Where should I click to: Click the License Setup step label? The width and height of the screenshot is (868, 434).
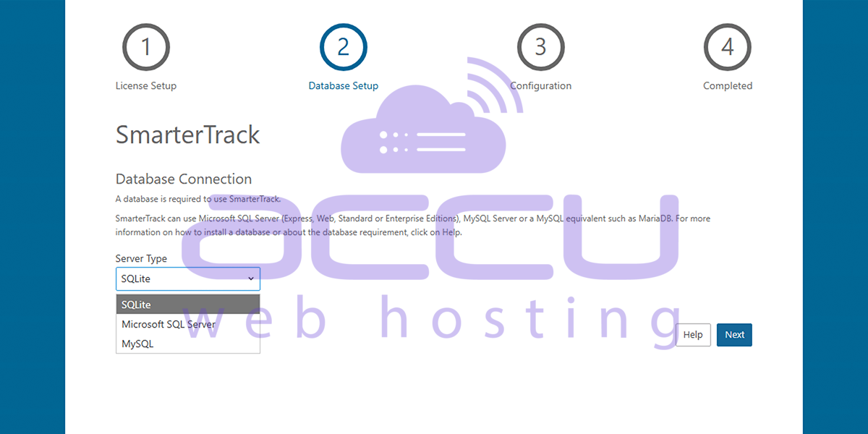click(x=146, y=86)
